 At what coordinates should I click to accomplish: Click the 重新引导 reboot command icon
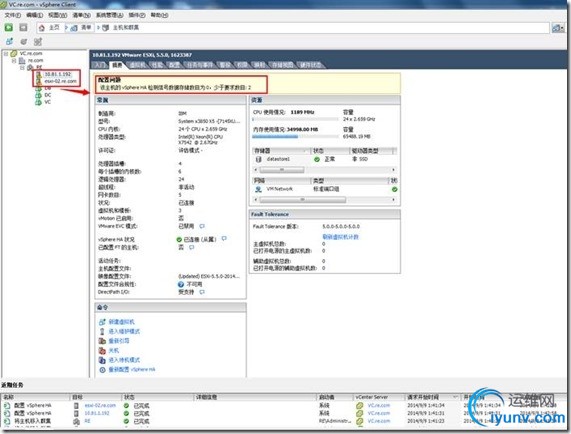click(102, 341)
